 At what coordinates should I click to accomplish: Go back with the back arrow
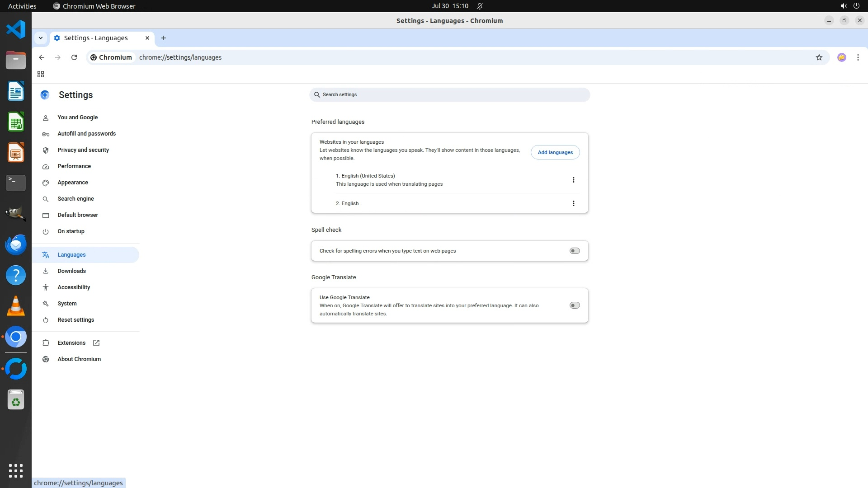pyautogui.click(x=42, y=57)
